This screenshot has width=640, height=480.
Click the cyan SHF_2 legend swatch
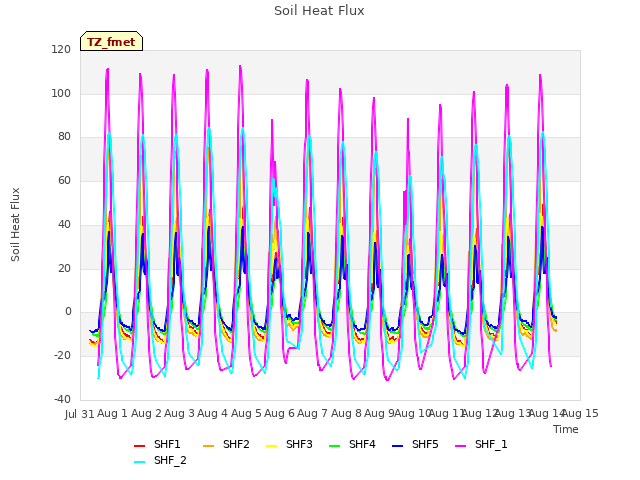[x=140, y=462]
